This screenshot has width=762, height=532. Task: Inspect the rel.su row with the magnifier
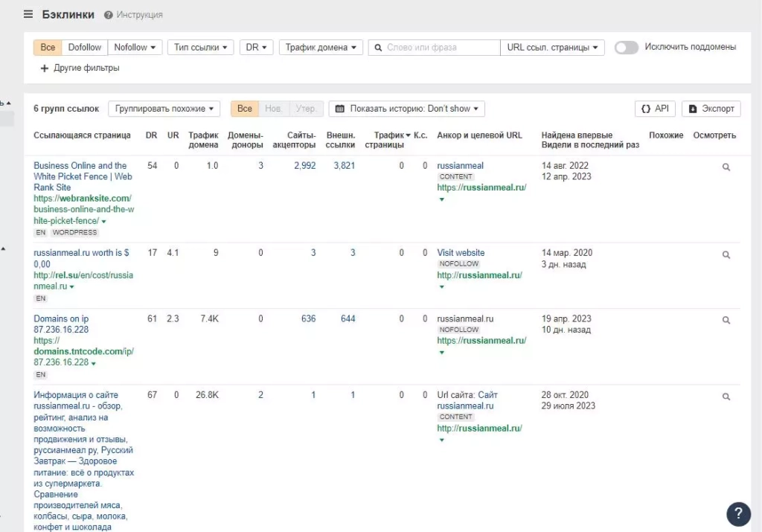[x=726, y=254]
